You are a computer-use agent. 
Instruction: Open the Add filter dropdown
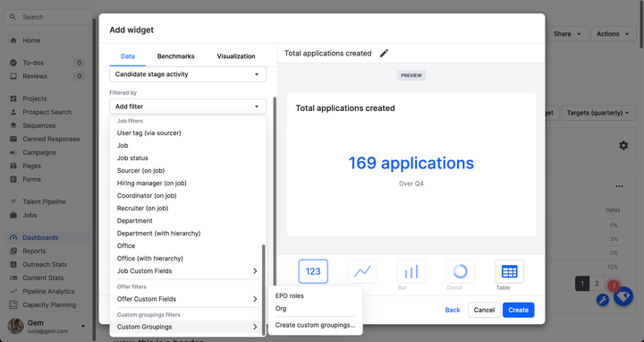(188, 107)
